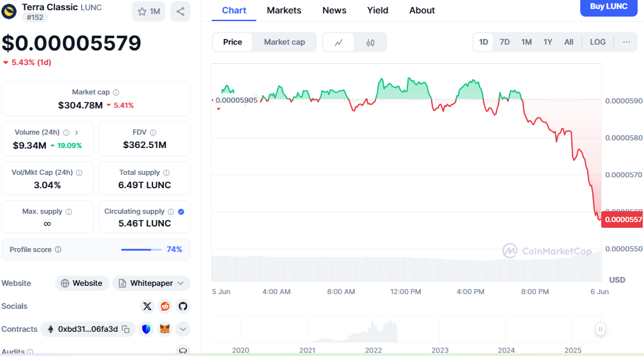644x356 pixels.
Task: Open the GitHub social link
Action: point(183,306)
